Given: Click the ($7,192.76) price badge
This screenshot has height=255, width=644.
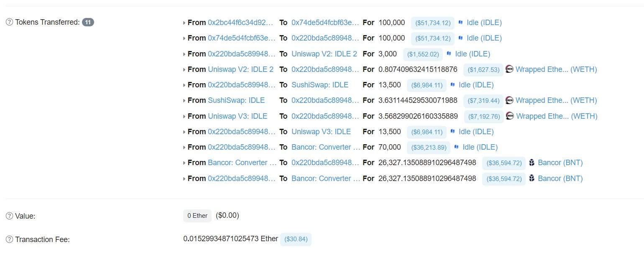Looking at the screenshot, I should point(484,117).
